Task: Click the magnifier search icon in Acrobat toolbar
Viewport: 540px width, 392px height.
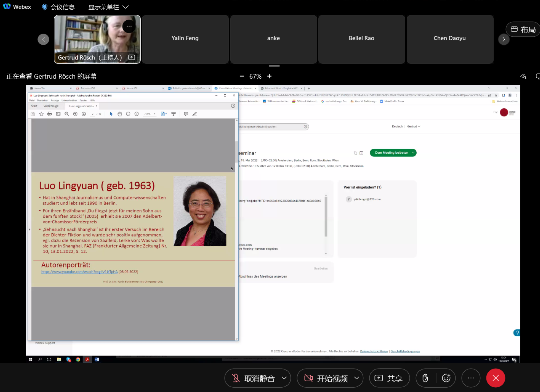Action: click(67, 114)
